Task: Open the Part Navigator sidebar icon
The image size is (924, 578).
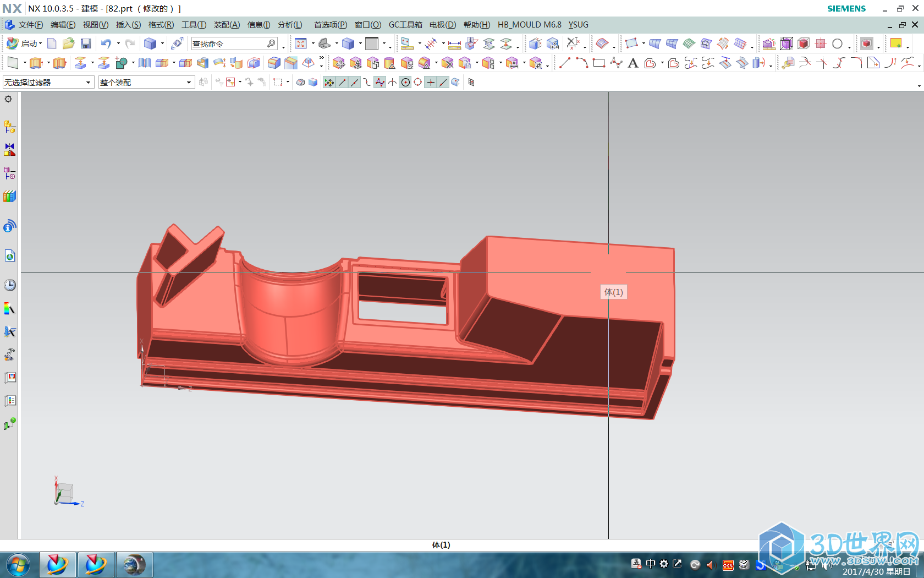Action: [9, 173]
